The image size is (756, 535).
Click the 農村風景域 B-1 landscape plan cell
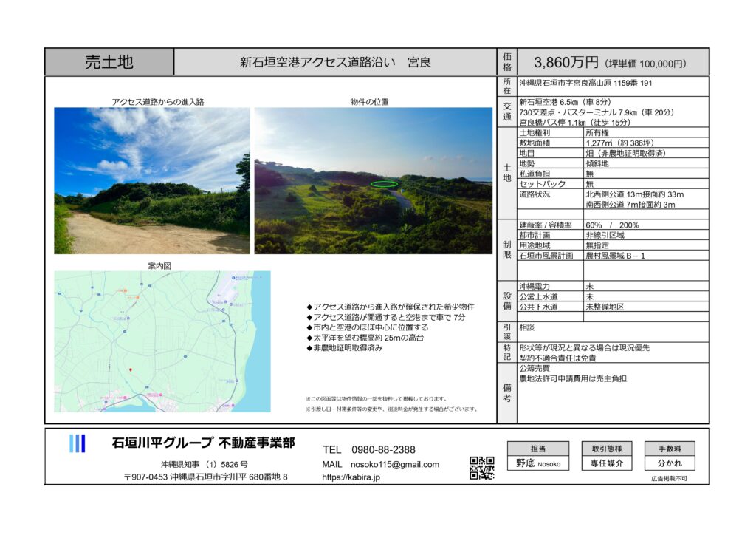click(615, 255)
